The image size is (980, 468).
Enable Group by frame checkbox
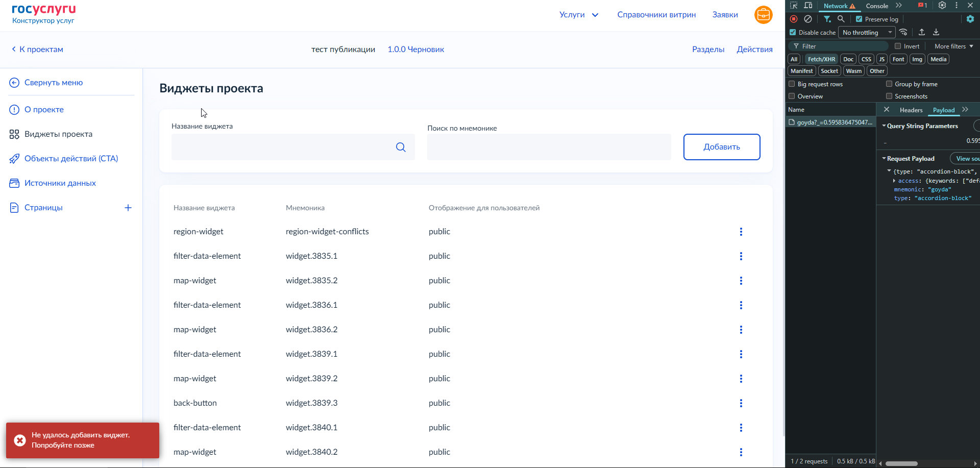pyautogui.click(x=889, y=84)
